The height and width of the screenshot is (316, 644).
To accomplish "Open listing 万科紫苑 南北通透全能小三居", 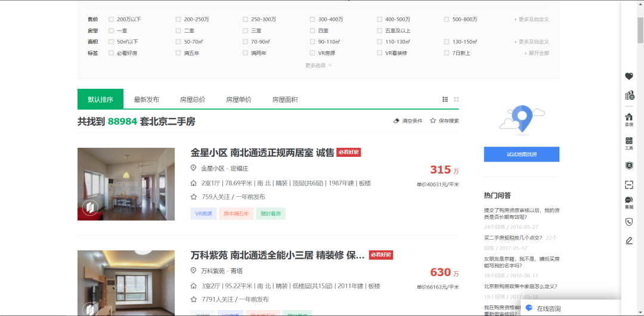I will tap(277, 255).
